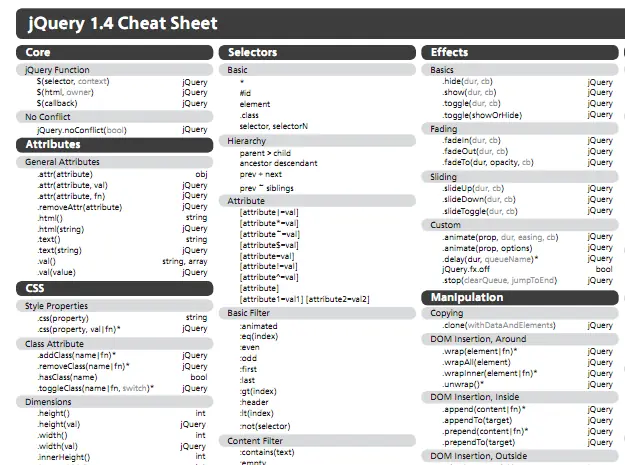Viewport: 625px width, 465px height.
Task: Select the .removeAttr(attribute) entry
Action: click(80, 207)
